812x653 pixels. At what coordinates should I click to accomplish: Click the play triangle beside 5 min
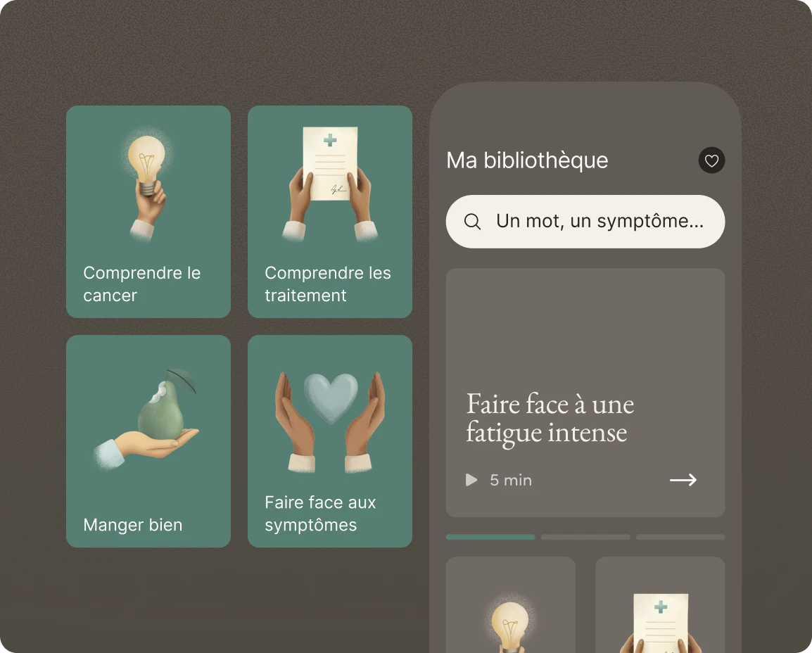pyautogui.click(x=471, y=480)
